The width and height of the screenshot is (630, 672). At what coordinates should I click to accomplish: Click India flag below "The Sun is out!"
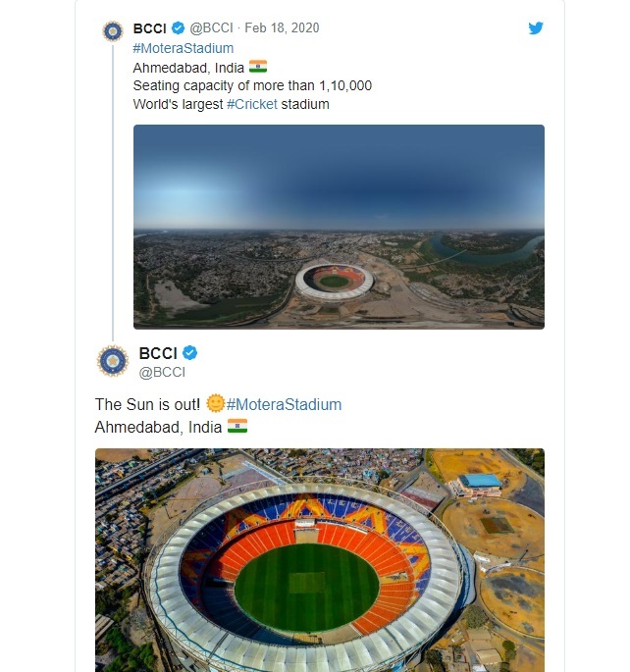coord(237,426)
